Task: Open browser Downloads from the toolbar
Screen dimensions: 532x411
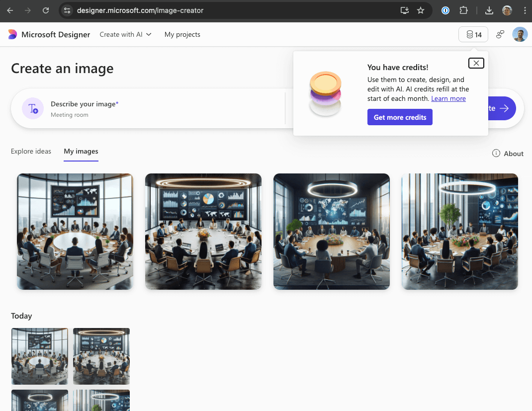Action: (489, 10)
